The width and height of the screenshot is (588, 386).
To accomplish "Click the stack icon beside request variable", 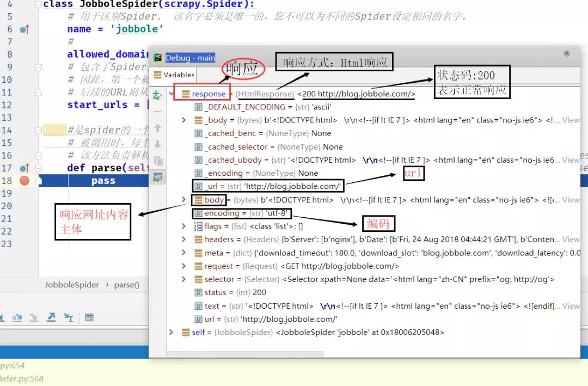I will pos(198,266).
